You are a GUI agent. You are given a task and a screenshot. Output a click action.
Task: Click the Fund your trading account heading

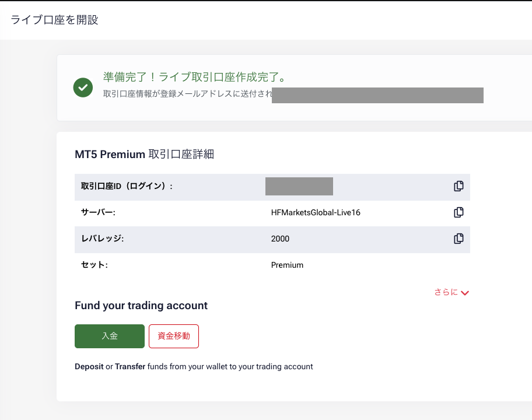[141, 306]
